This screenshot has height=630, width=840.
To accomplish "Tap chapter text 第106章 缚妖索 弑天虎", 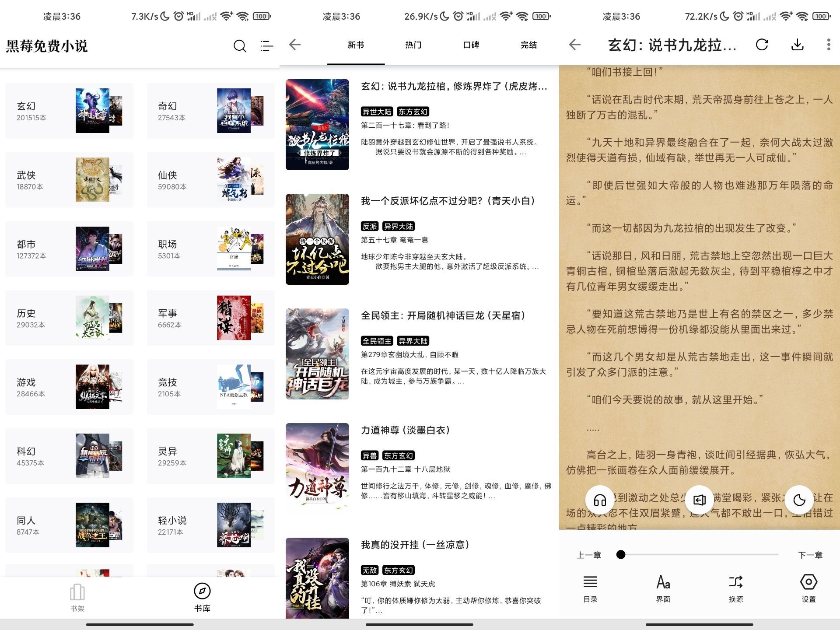I will click(398, 584).
